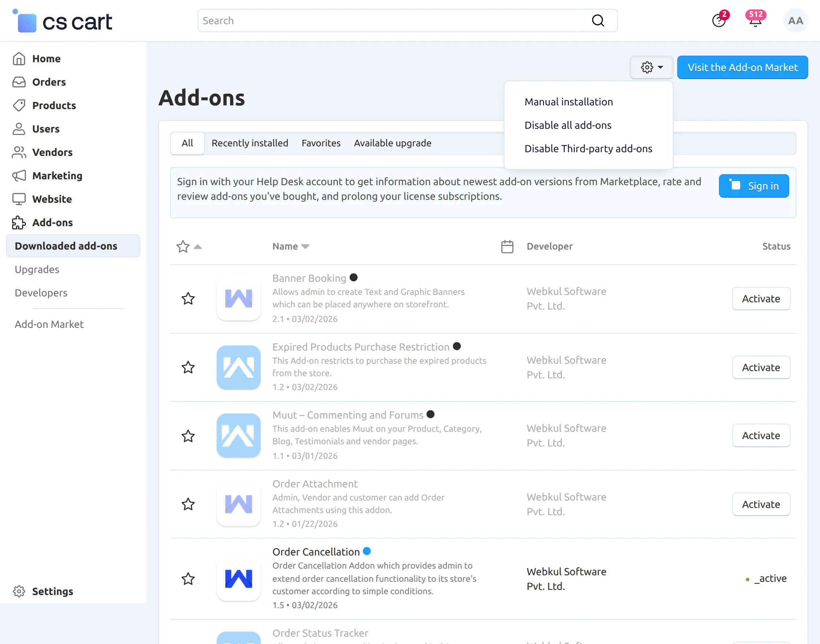820x644 pixels.
Task: Click version text "1.2 • 01/22/2026"
Action: click(x=305, y=524)
